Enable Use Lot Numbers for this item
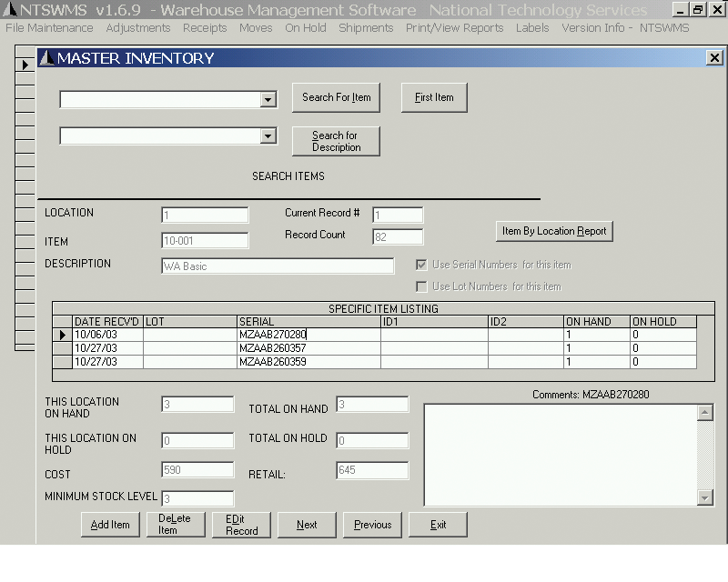 (x=421, y=286)
